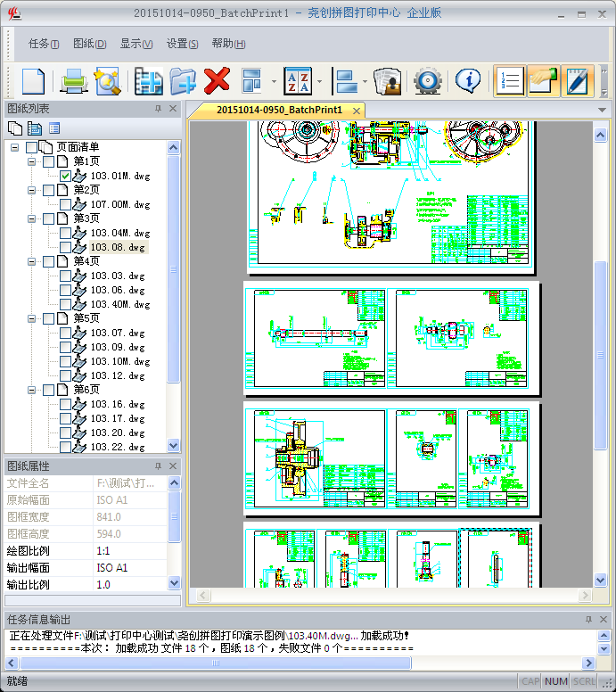Click the pencil edit icon in toolbar
The height and width of the screenshot is (692, 616).
[579, 81]
